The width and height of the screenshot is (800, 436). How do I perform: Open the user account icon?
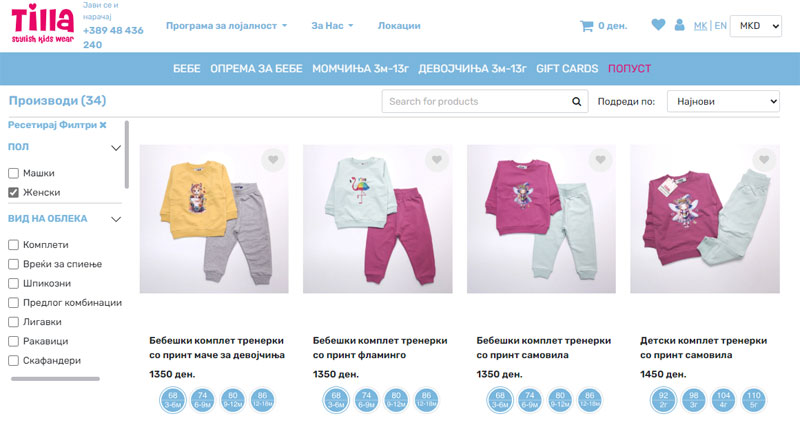pyautogui.click(x=679, y=24)
